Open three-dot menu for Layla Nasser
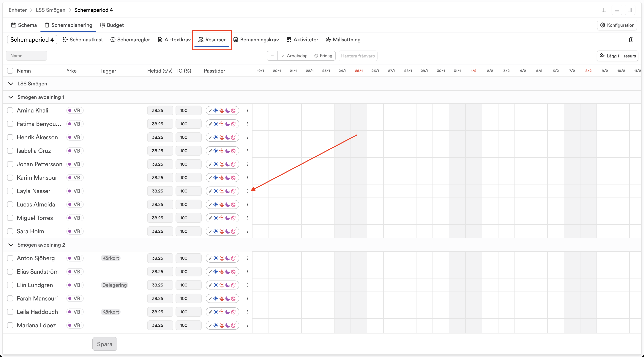 click(x=247, y=191)
